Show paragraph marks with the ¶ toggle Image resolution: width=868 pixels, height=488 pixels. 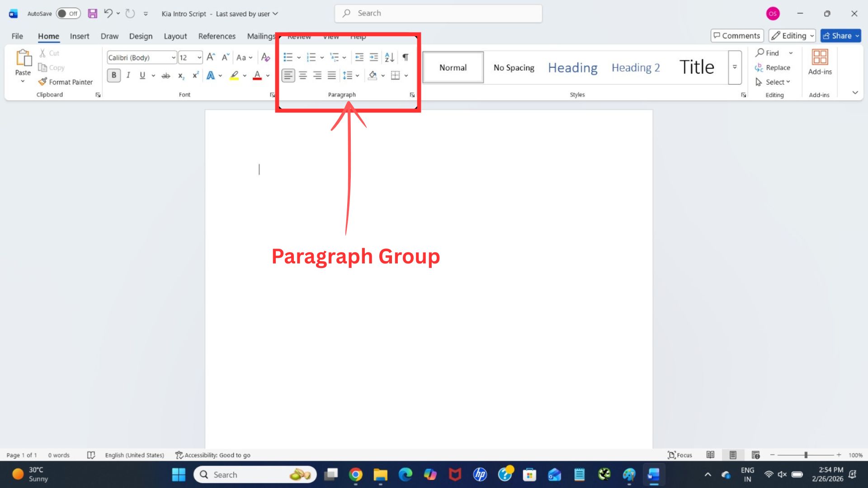405,57
